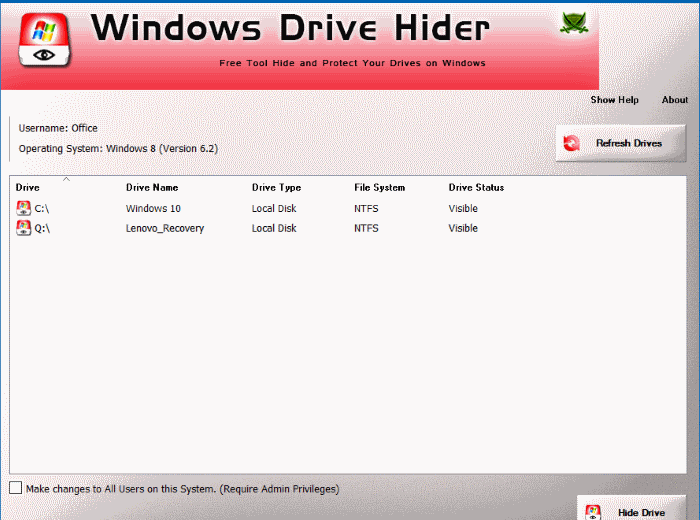This screenshot has height=520, width=700.
Task: Click the red refresh arrows icon
Action: click(x=572, y=144)
